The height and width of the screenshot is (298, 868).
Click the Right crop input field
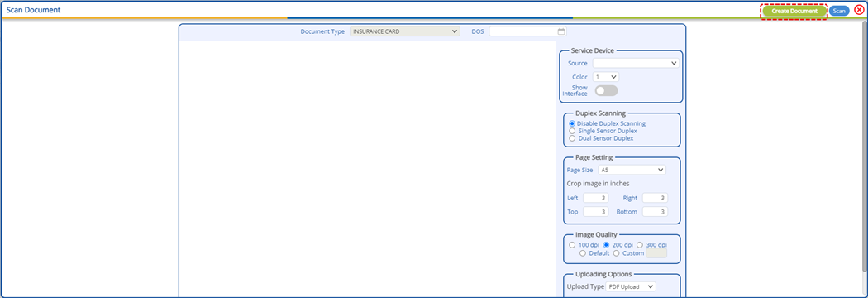[655, 198]
